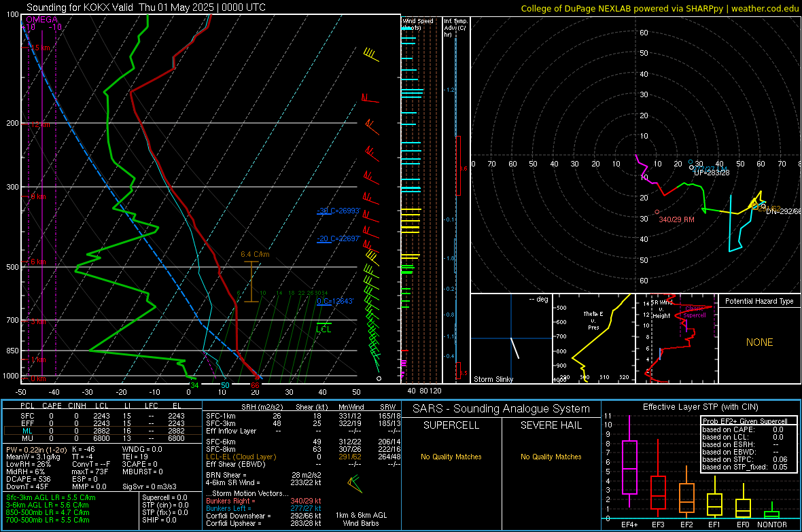
Task: Click the SRH (m2/s2) column header
Action: point(262,407)
